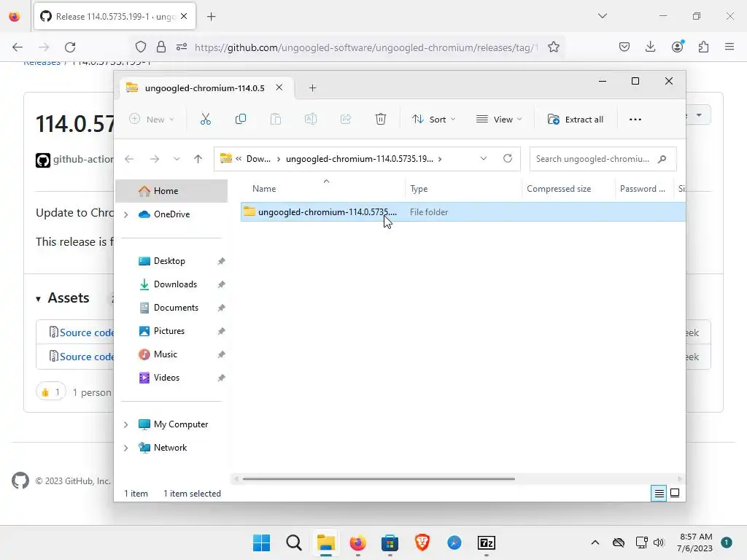Open the View dropdown in Explorer
The image size is (747, 560).
click(499, 120)
